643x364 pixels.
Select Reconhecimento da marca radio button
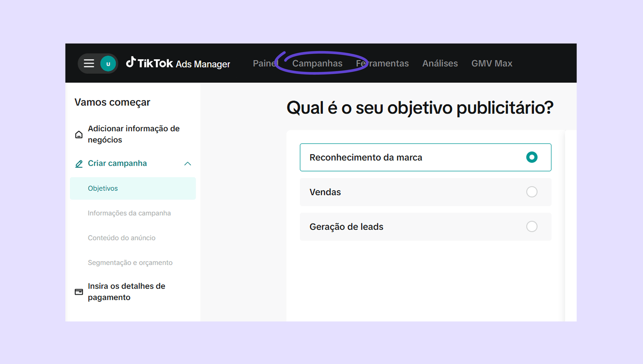pyautogui.click(x=531, y=157)
